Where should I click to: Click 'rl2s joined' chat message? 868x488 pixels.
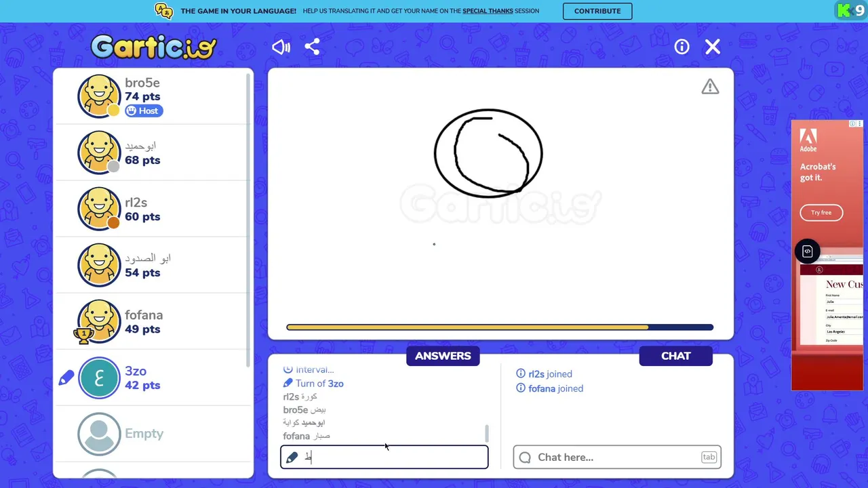tap(544, 374)
